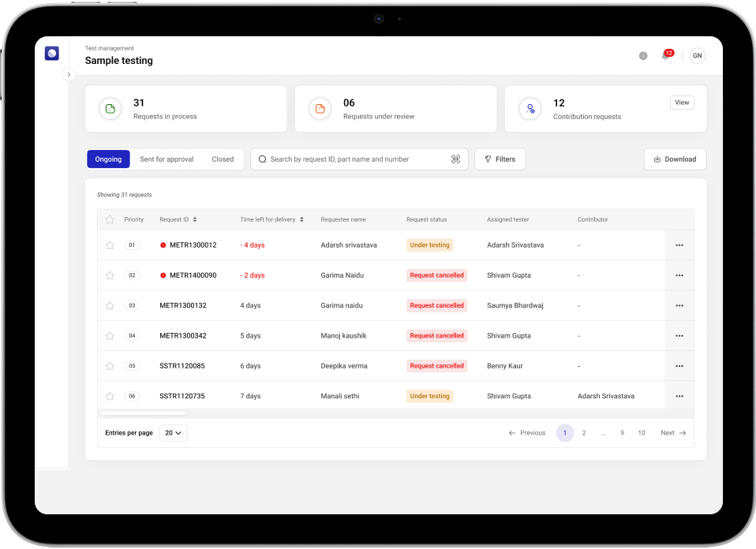Open the GN user profile avatar

tap(697, 55)
